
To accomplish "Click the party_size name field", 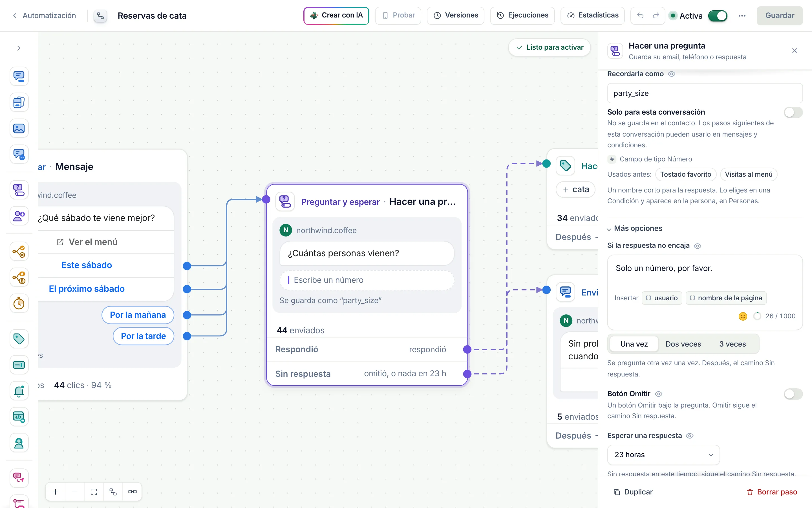I will click(705, 93).
